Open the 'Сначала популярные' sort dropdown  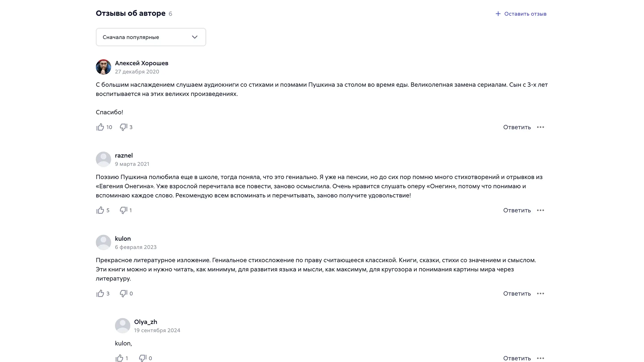coord(151,37)
